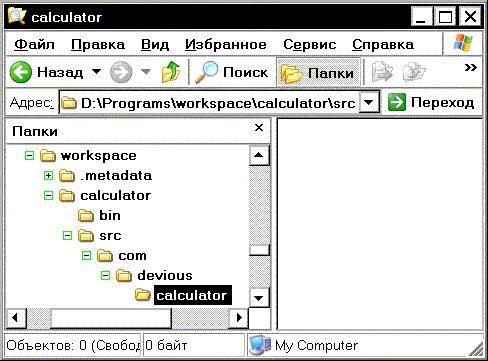Select the bin folder
This screenshot has height=361, width=488.
(110, 216)
